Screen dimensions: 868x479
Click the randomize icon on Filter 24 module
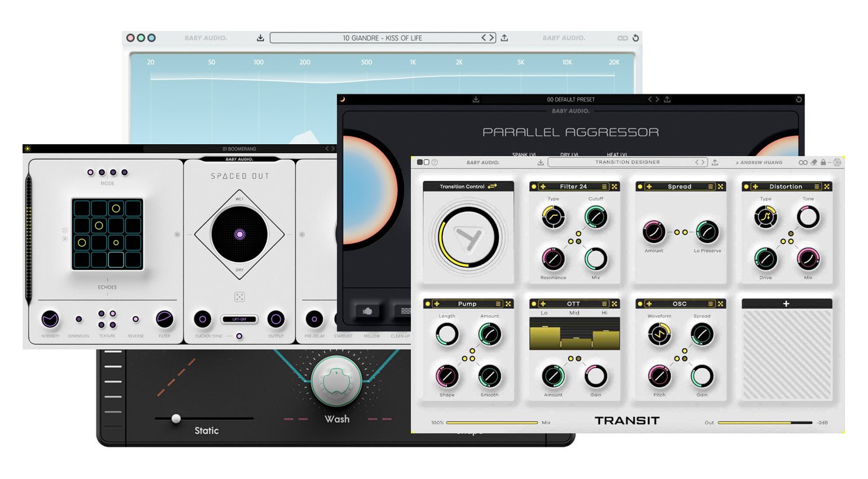point(614,187)
